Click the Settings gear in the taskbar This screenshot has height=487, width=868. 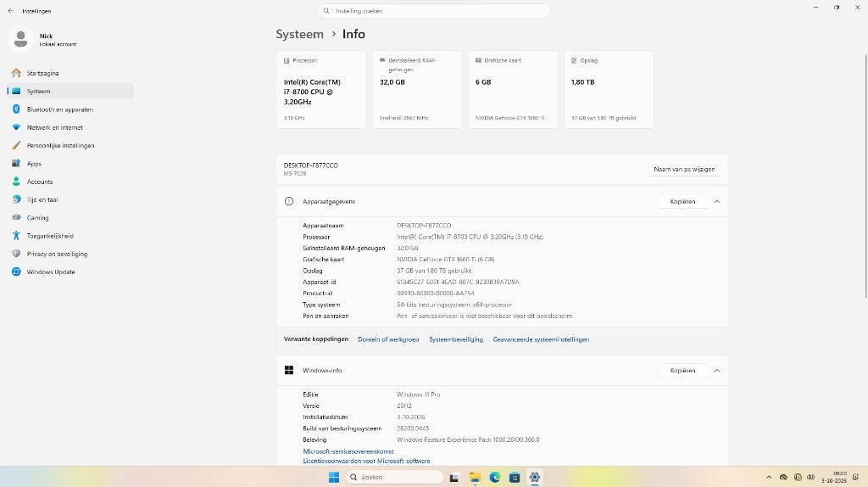(x=535, y=477)
